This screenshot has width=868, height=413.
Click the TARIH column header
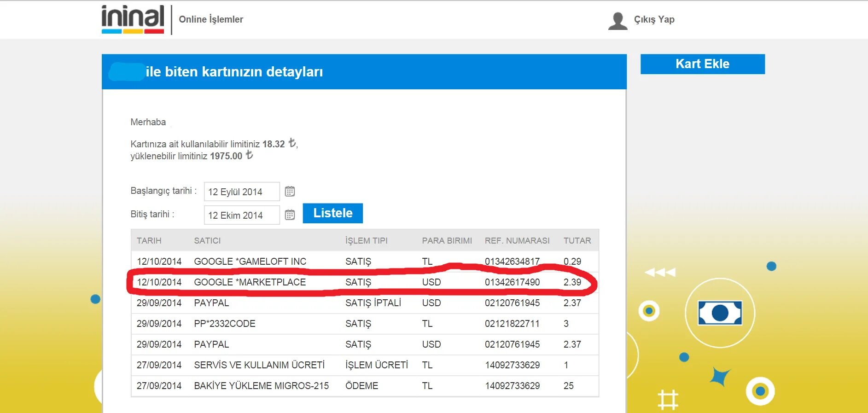(149, 241)
